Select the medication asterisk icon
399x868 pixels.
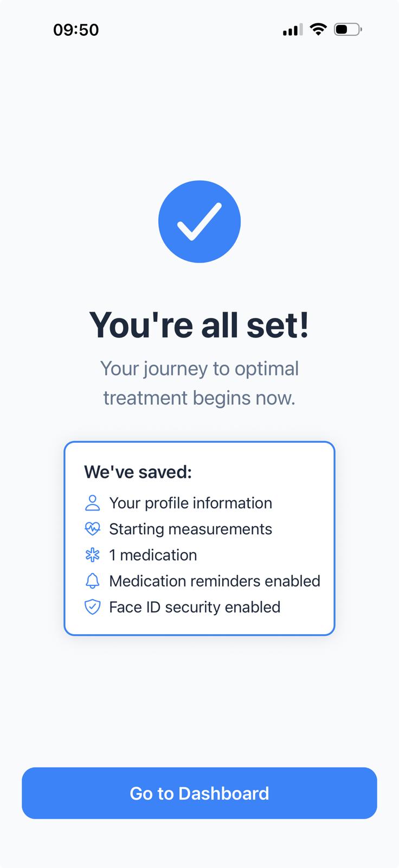pyautogui.click(x=93, y=555)
